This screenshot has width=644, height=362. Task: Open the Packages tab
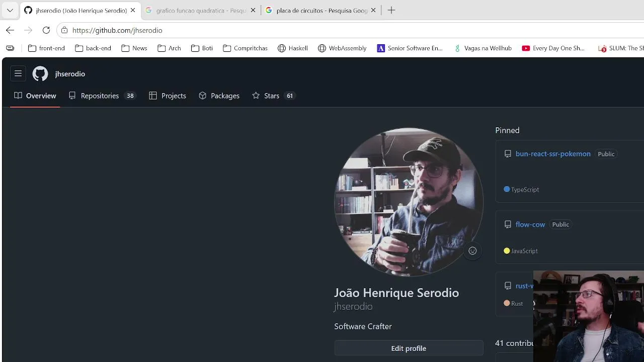click(x=219, y=96)
